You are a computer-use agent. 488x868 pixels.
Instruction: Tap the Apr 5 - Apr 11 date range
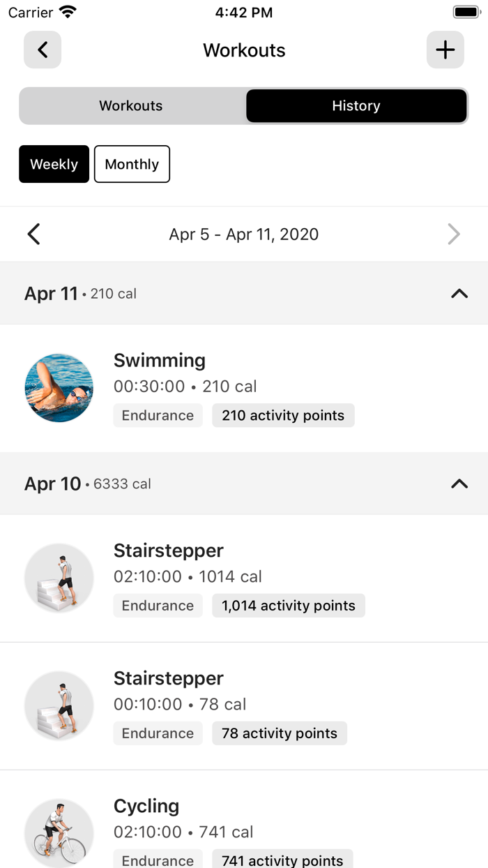pyautogui.click(x=244, y=234)
